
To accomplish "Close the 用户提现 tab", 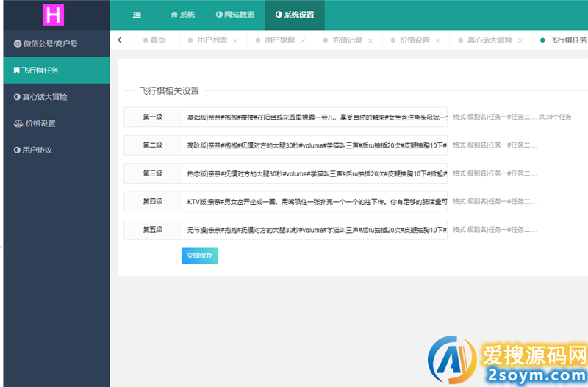I will coord(303,40).
